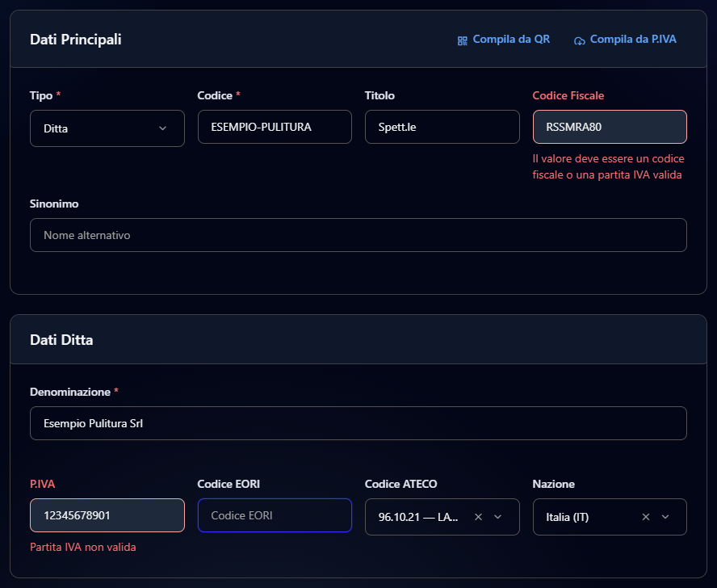This screenshot has width=717, height=588.
Task: Focus the Codice input field
Action: [x=275, y=127]
